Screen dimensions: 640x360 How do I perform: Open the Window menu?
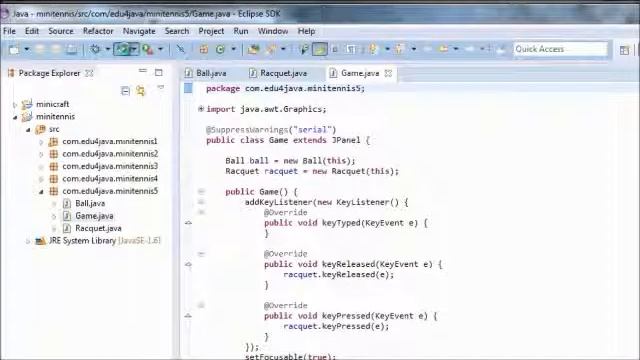[x=273, y=31]
